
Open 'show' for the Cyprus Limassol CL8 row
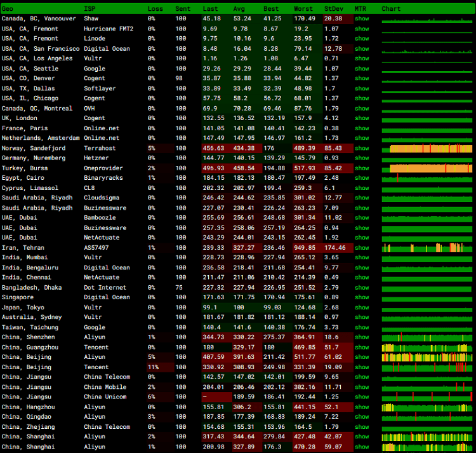(362, 188)
